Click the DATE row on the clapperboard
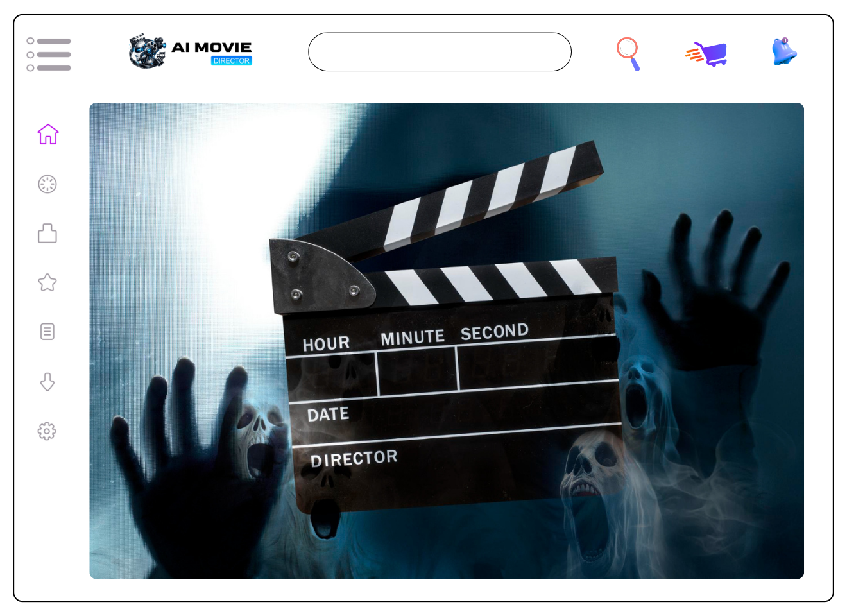847x616 pixels. pos(328,415)
